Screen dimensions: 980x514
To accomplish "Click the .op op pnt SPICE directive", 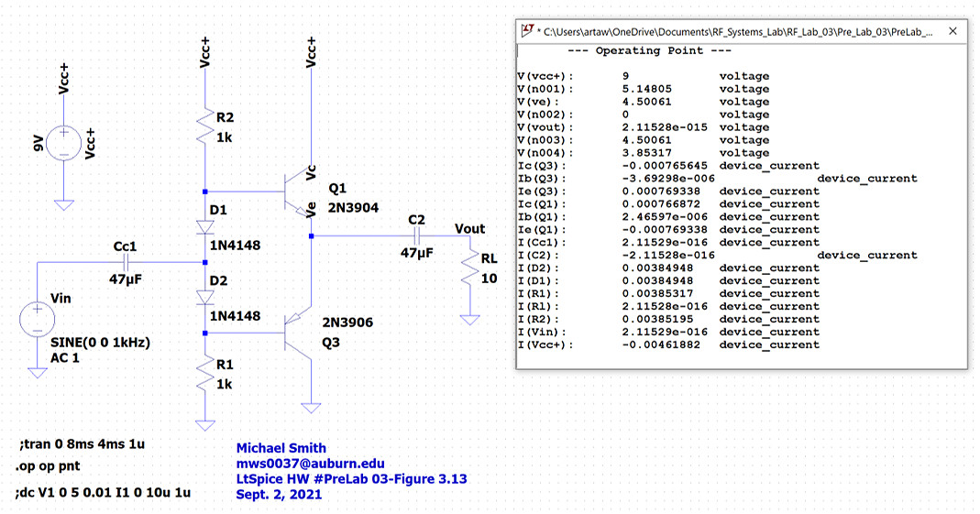I will click(x=48, y=466).
